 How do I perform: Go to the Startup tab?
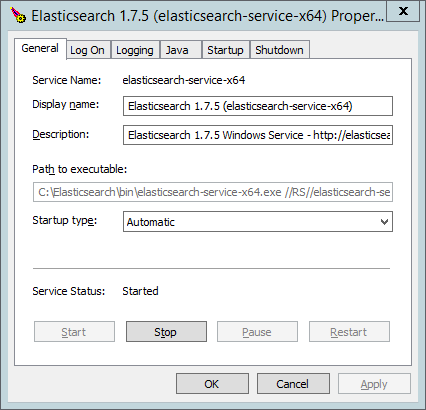pos(225,50)
